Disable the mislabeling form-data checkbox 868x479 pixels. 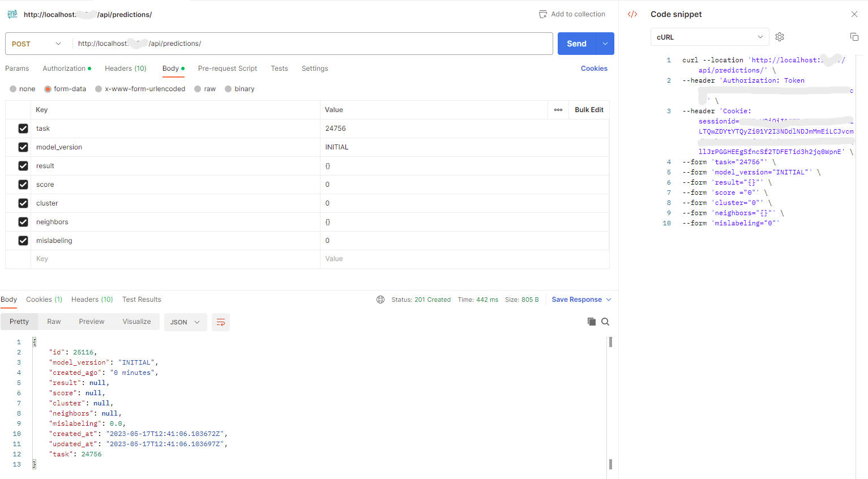[x=23, y=240]
